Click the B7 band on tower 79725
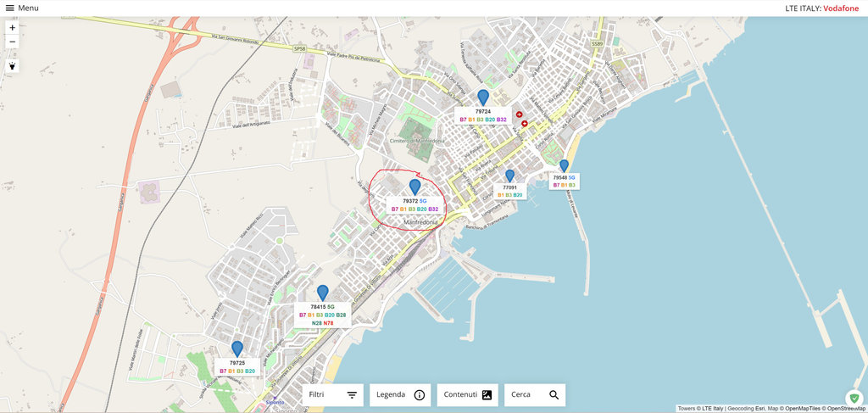 pos(223,371)
